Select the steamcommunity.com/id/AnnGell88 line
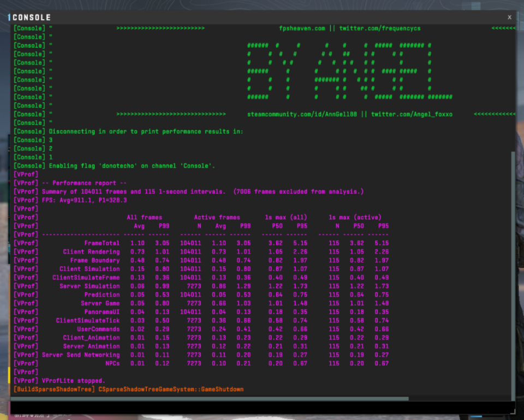This screenshot has height=420, width=524. coord(350,114)
